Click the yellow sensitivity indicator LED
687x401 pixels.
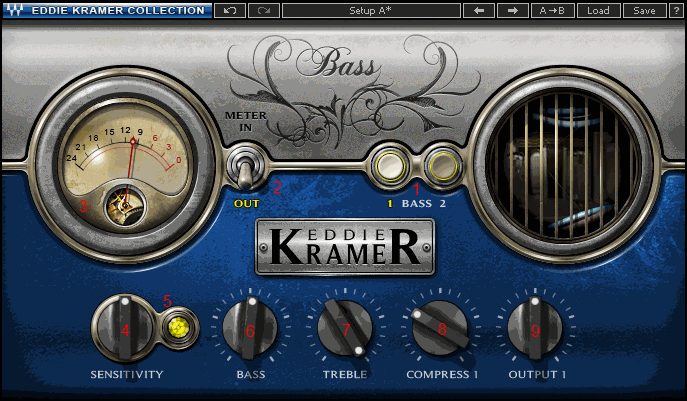click(181, 327)
